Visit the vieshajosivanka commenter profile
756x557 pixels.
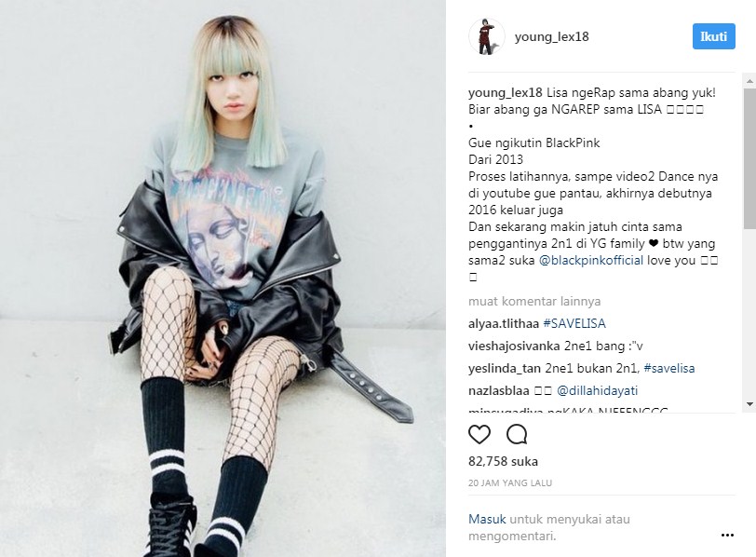tap(514, 346)
